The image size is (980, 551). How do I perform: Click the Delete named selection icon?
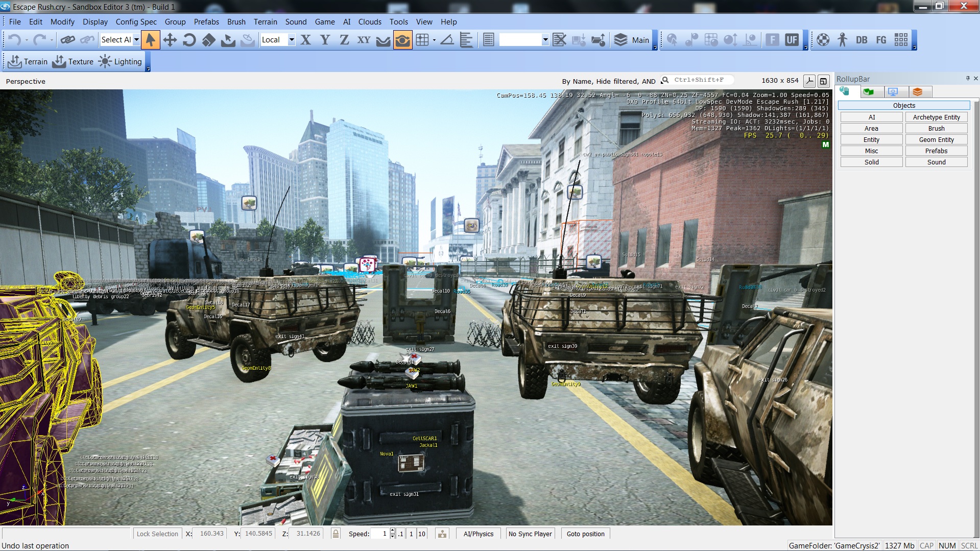559,40
